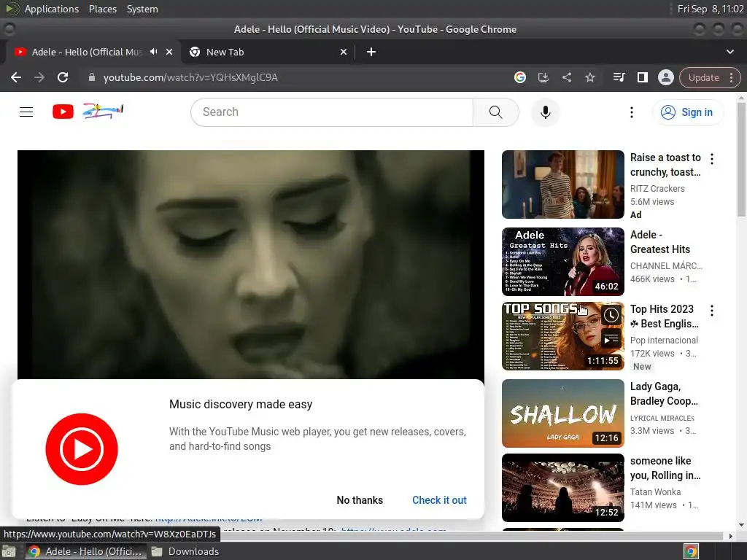Sign in to YouTube
The height and width of the screenshot is (560, 747).
click(x=687, y=112)
